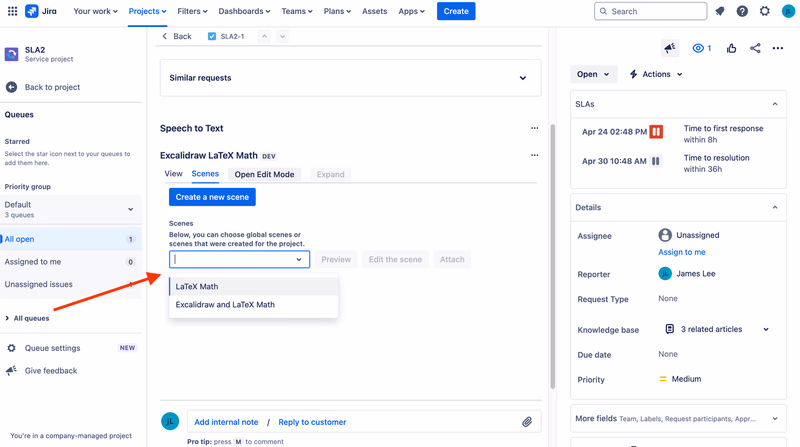Click the scenes select combo box
800x447 pixels.
[239, 259]
